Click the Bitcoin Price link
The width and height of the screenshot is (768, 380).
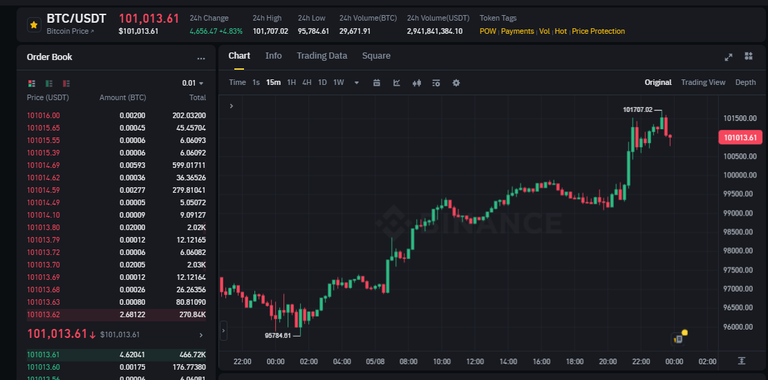pyautogui.click(x=70, y=31)
